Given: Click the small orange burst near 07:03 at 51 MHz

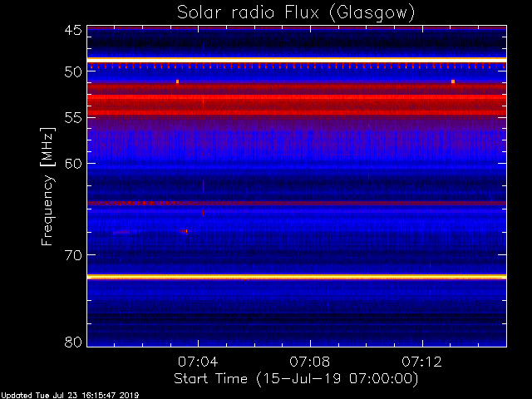Looking at the screenshot, I should coord(177,81).
